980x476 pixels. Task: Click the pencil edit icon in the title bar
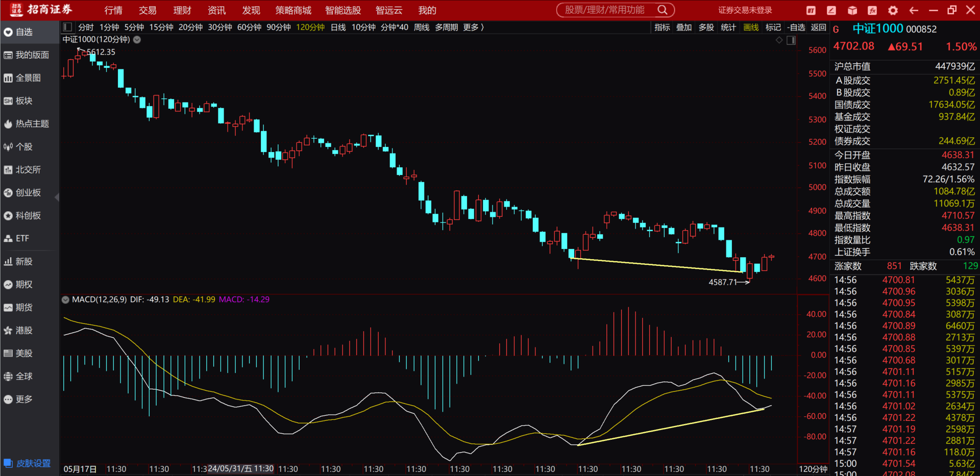click(x=831, y=10)
